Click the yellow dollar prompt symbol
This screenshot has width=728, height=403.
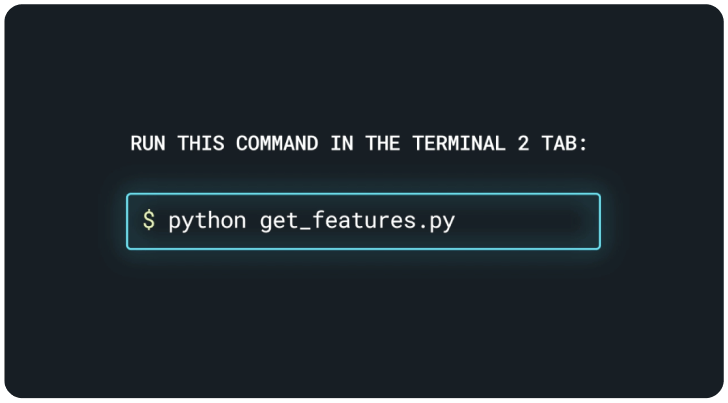[x=148, y=220]
